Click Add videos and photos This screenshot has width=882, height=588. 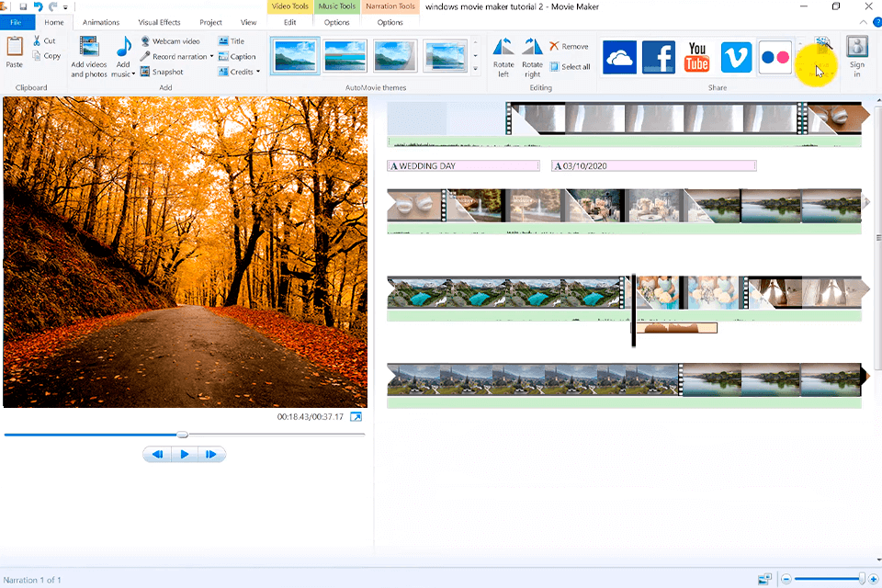click(89, 57)
